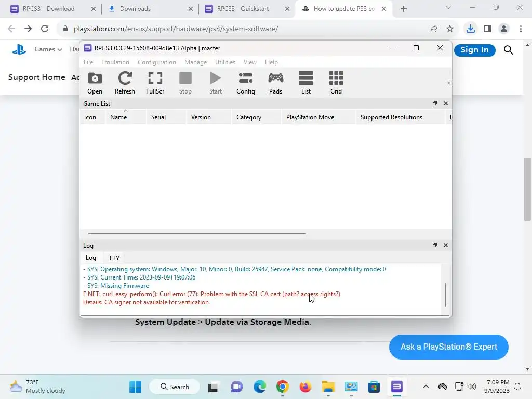Open the Utilities menu

225,62
